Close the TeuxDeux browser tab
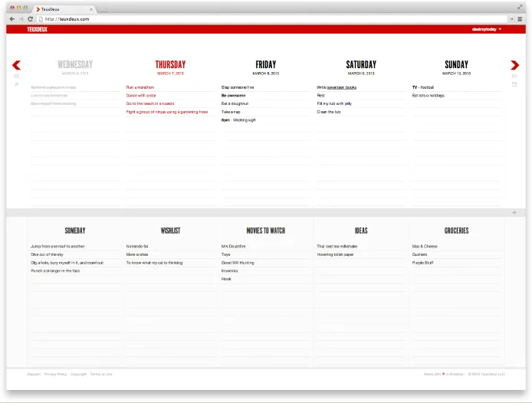 click(x=91, y=9)
